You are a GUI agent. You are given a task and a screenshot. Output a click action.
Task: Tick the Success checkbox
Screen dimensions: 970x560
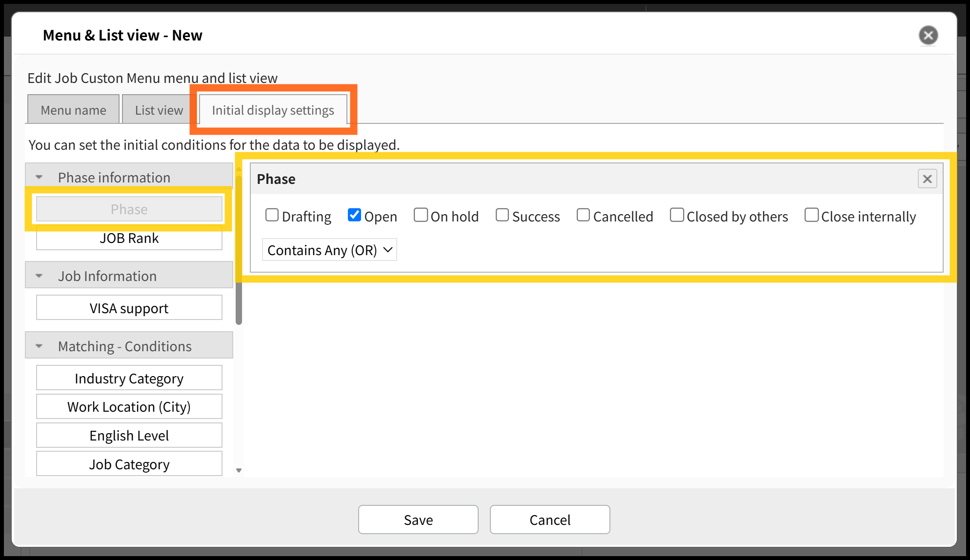[x=502, y=215]
